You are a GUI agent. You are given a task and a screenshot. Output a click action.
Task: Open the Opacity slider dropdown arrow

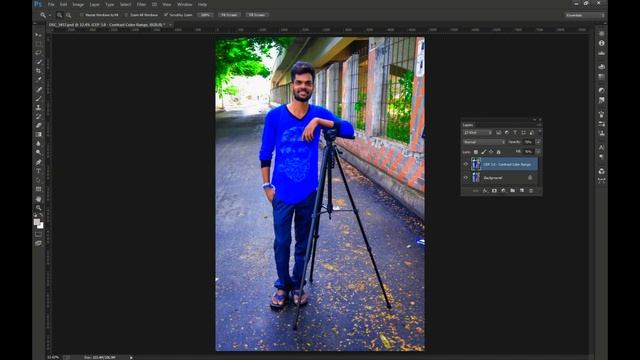(538, 142)
